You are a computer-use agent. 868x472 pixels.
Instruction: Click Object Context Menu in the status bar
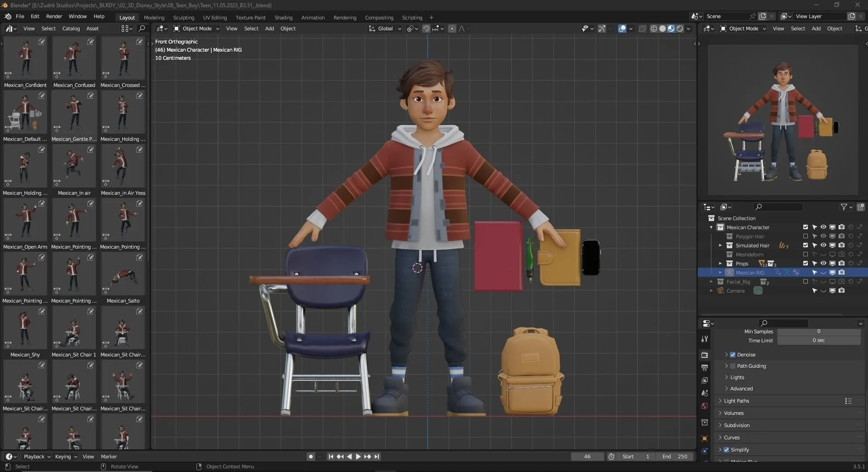point(230,467)
